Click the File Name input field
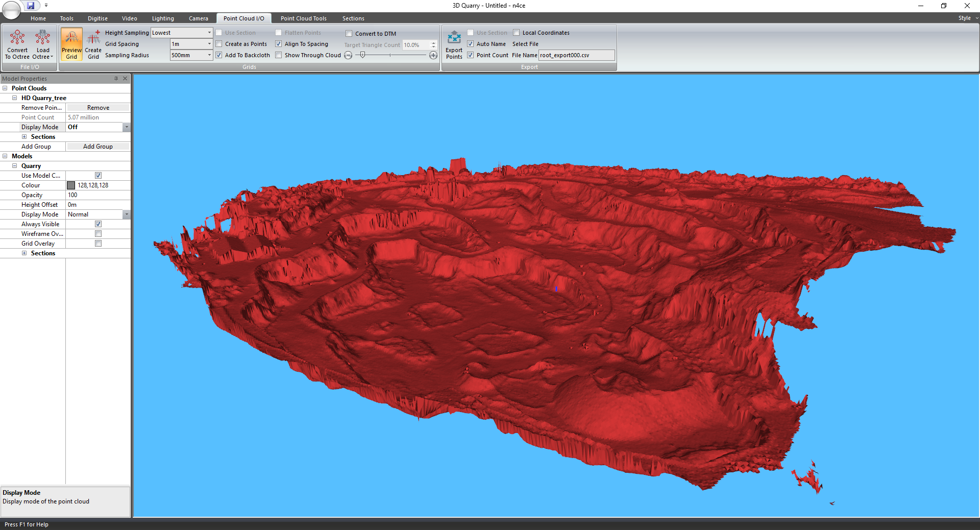 click(576, 55)
